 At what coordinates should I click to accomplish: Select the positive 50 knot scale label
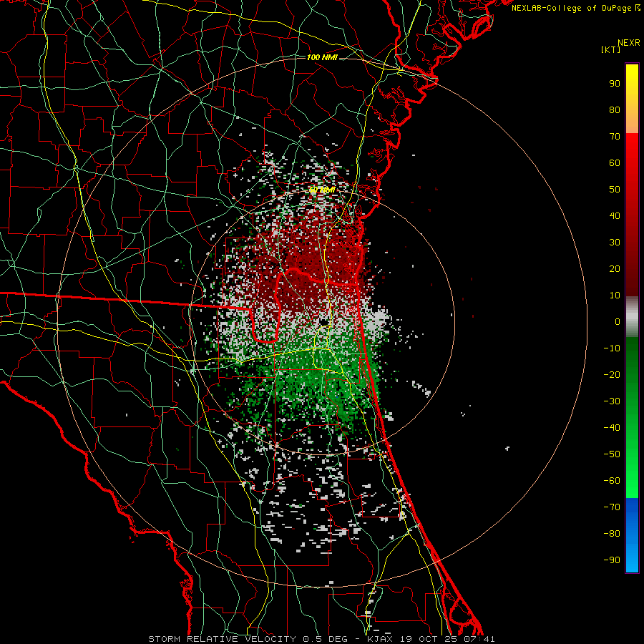click(x=615, y=190)
